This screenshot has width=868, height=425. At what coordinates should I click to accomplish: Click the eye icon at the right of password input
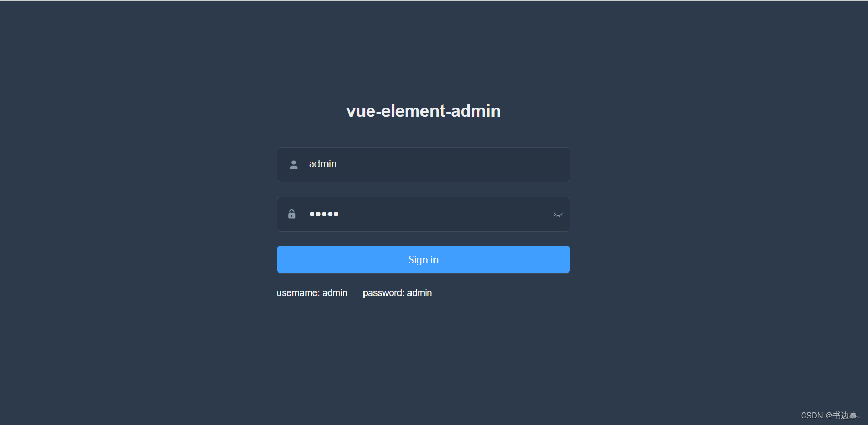pos(558,215)
